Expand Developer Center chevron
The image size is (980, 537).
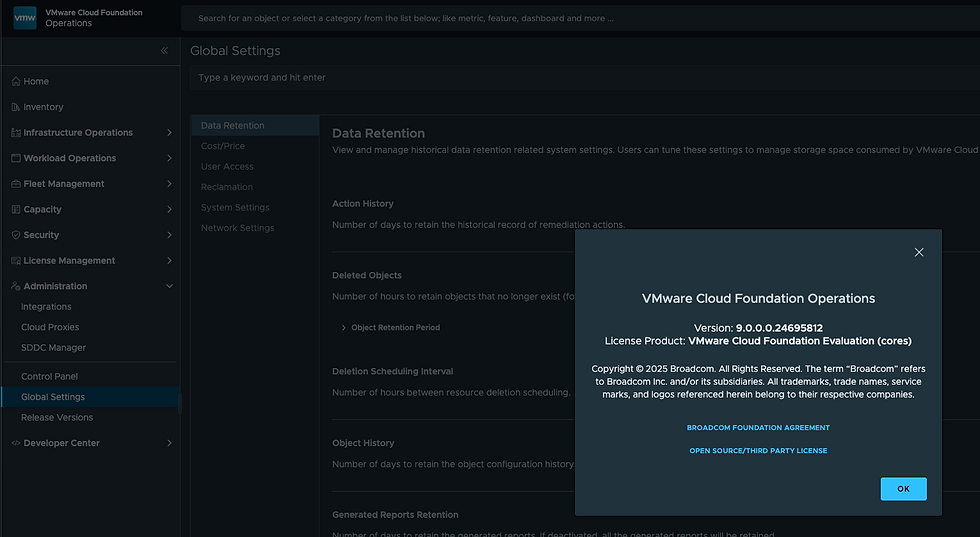coord(169,443)
